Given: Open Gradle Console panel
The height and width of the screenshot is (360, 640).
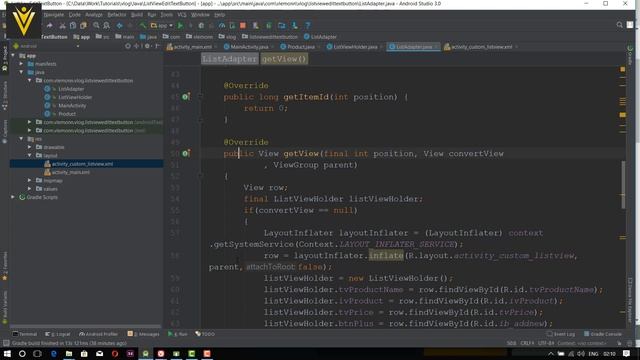Looking at the screenshot, I should click(603, 334).
